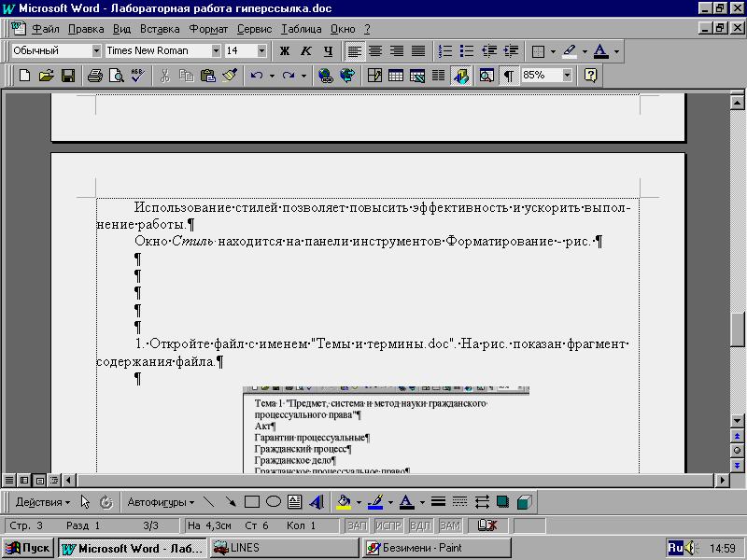The width and height of the screenshot is (747, 560).
Task: Select the Line drawing tool
Action: click(x=208, y=502)
